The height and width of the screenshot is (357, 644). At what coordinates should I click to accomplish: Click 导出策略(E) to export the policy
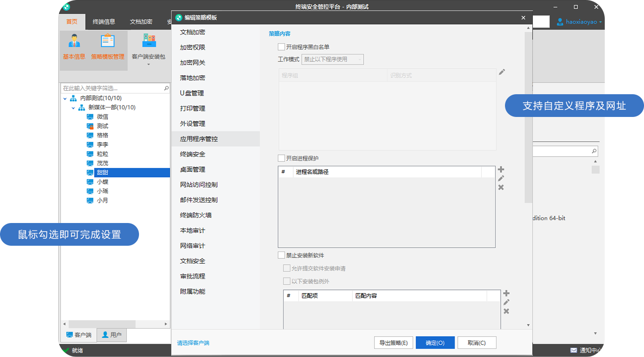[393, 342]
